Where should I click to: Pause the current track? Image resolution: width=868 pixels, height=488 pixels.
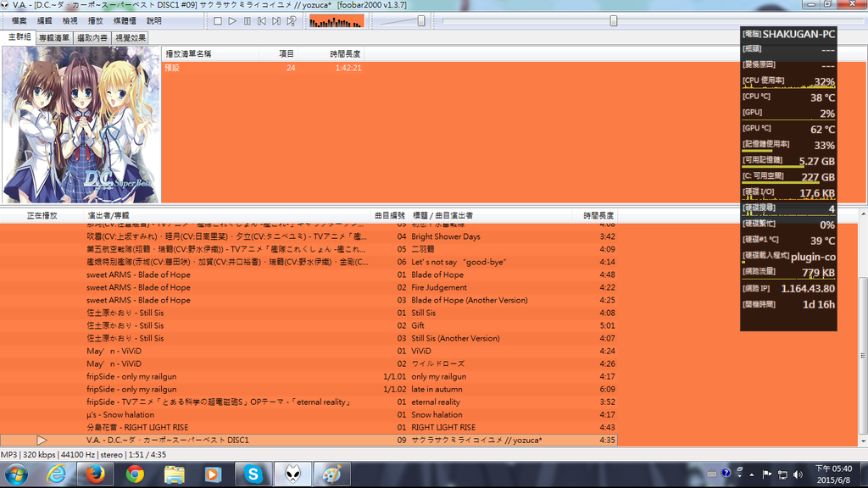pyautogui.click(x=247, y=21)
